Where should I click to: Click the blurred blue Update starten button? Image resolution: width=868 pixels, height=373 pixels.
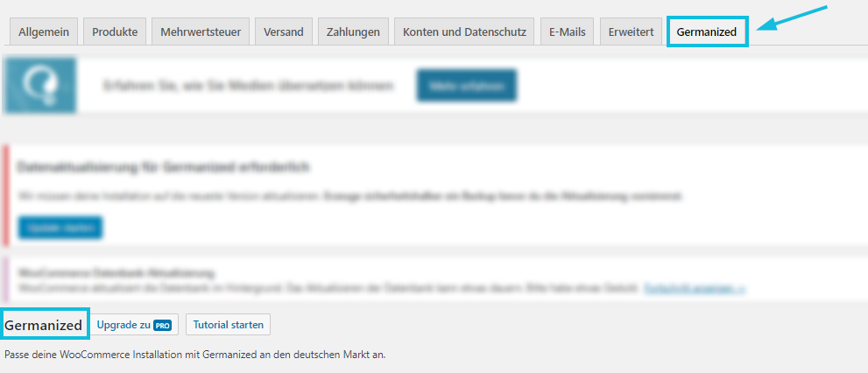coord(60,228)
